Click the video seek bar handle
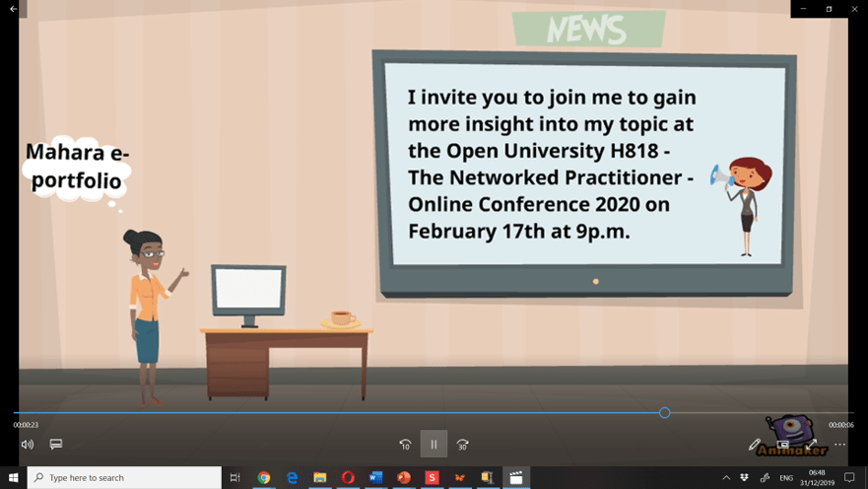This screenshot has width=868, height=489. [664, 413]
